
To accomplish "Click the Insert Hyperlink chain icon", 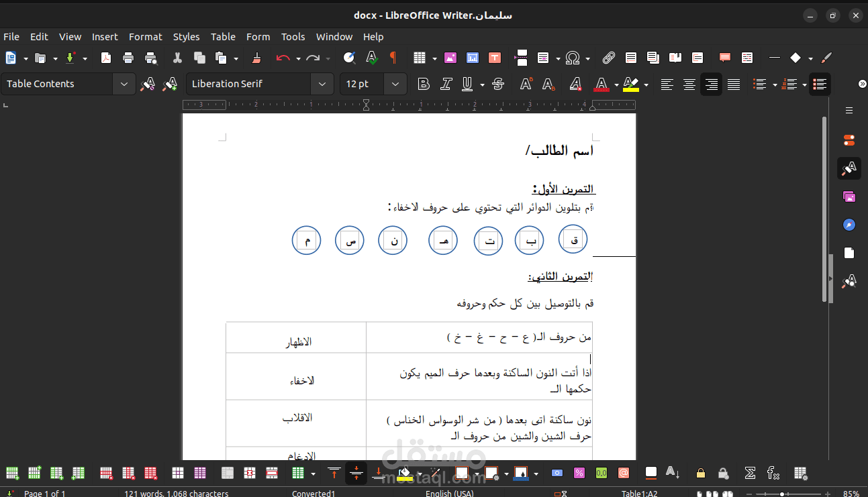I will coord(609,58).
